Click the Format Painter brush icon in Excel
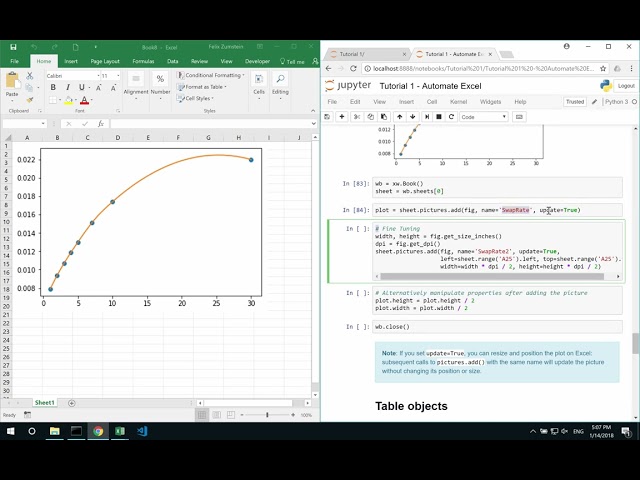640x480 pixels. [x=29, y=99]
